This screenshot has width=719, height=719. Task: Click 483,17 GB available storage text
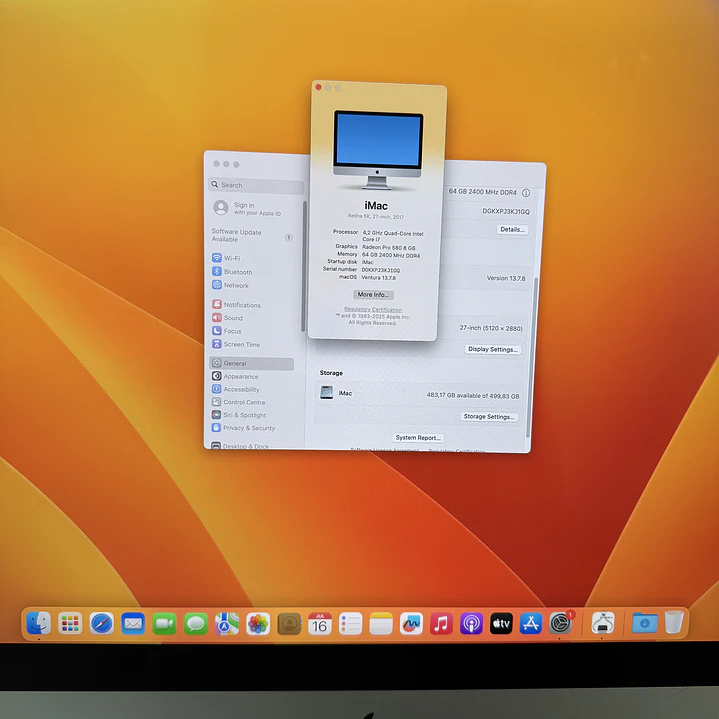click(473, 396)
